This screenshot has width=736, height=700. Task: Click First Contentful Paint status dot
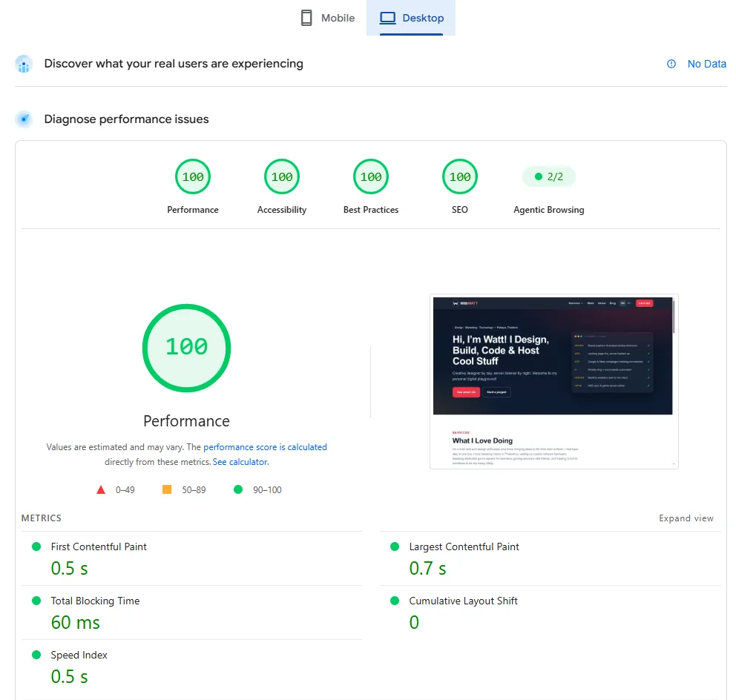click(36, 547)
